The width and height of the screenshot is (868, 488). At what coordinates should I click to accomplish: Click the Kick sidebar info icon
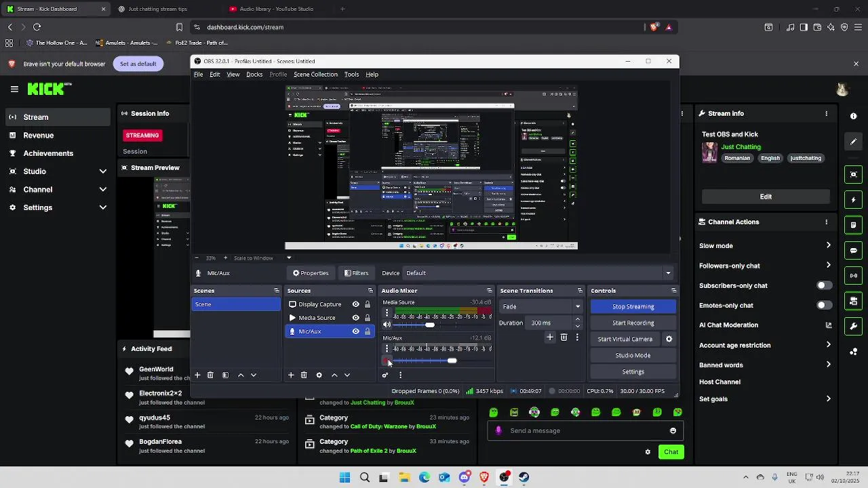854,116
